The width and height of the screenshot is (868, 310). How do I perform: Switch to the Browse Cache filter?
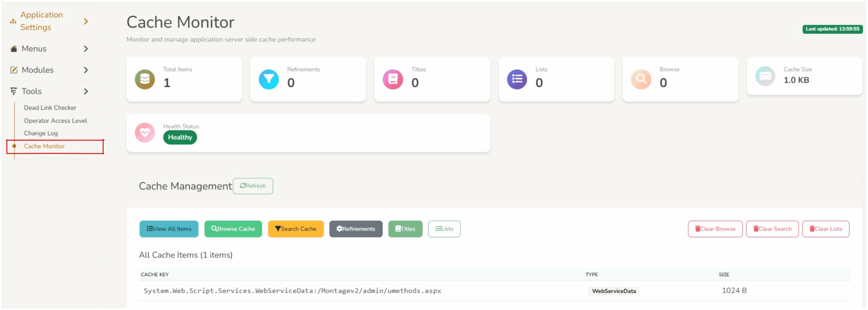(x=233, y=229)
